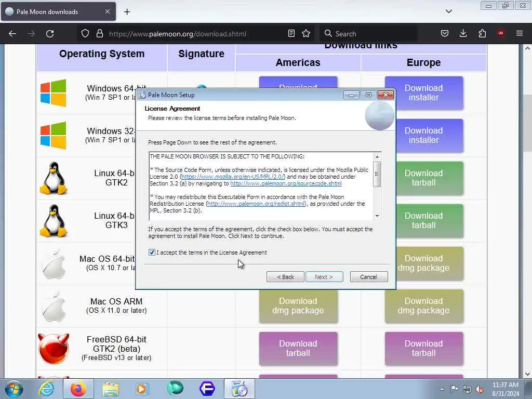Click Next in Pale Moon Setup
The image size is (532, 399).
[324, 277]
